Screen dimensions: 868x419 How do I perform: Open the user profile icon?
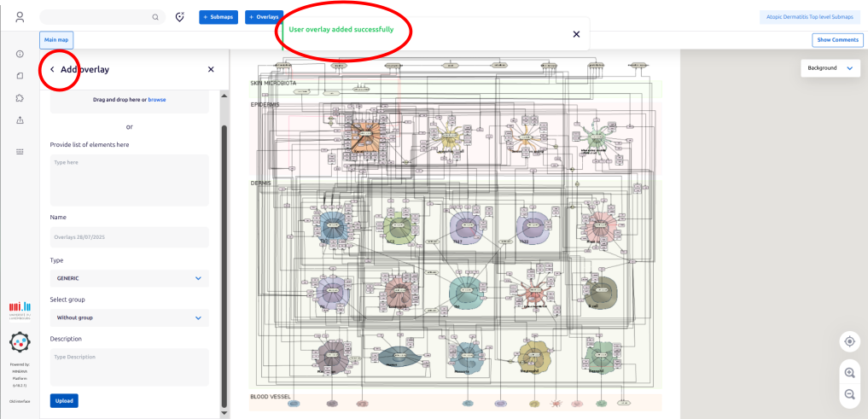(x=20, y=17)
